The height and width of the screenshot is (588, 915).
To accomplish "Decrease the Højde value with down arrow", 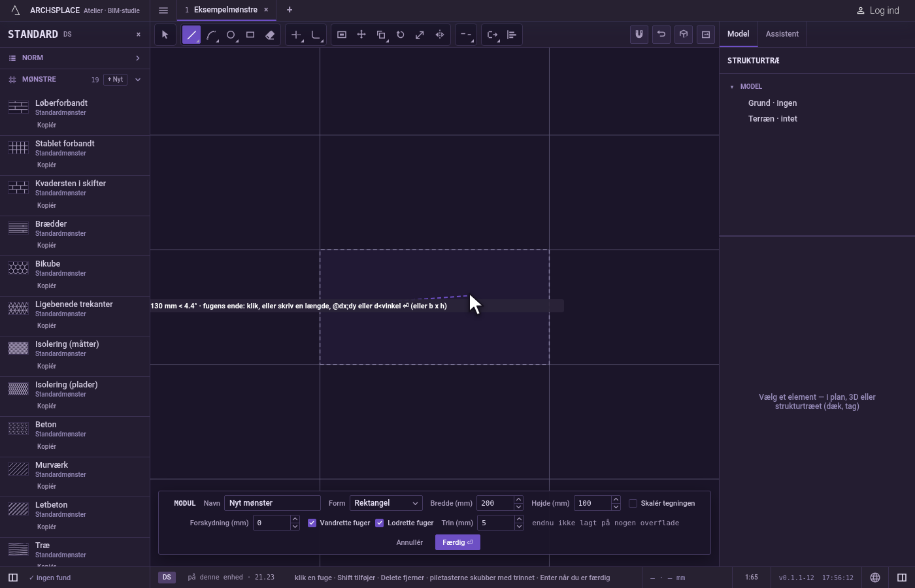I will click(x=616, y=507).
